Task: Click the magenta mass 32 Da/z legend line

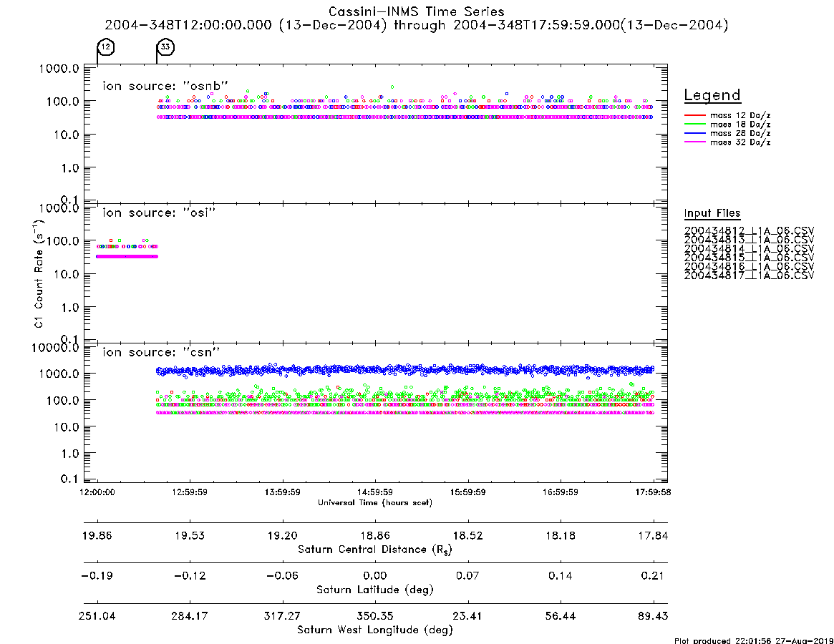Action: click(x=694, y=142)
